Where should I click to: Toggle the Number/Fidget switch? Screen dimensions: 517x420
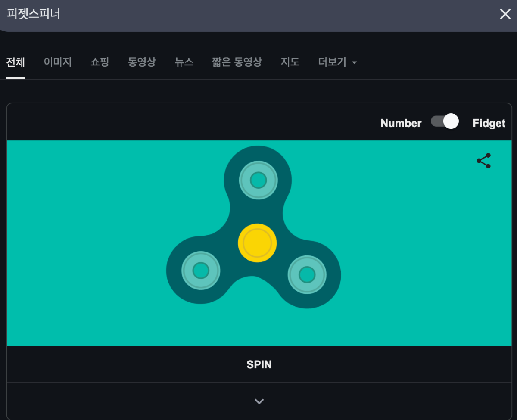[445, 122]
